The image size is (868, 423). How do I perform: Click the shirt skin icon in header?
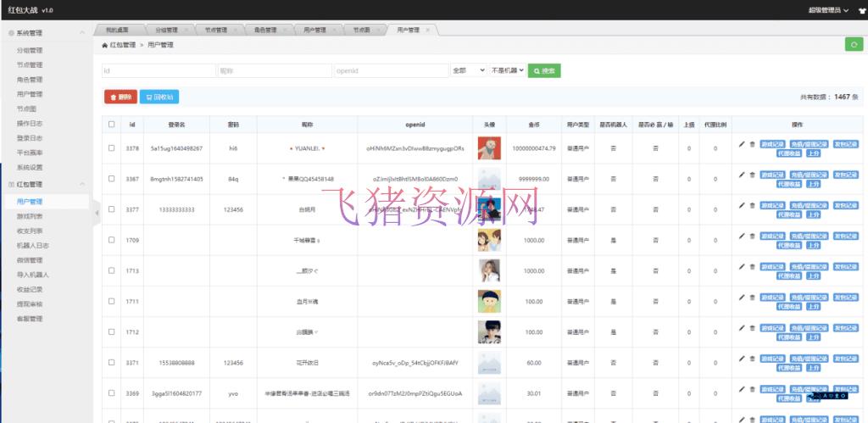pyautogui.click(x=861, y=10)
